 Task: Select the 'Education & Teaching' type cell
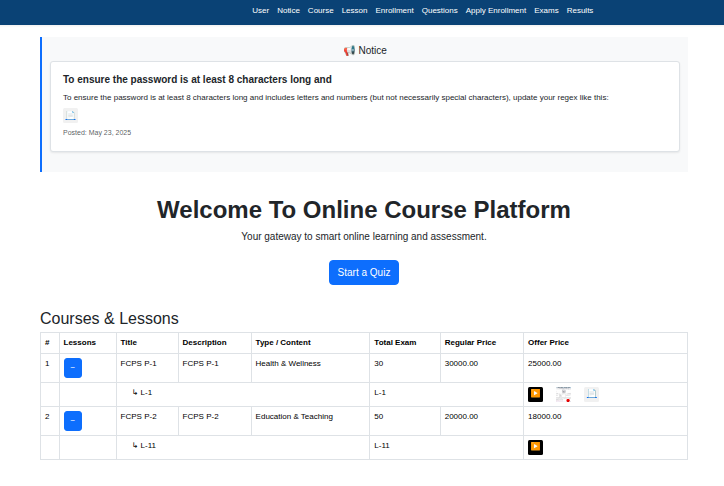coord(310,421)
